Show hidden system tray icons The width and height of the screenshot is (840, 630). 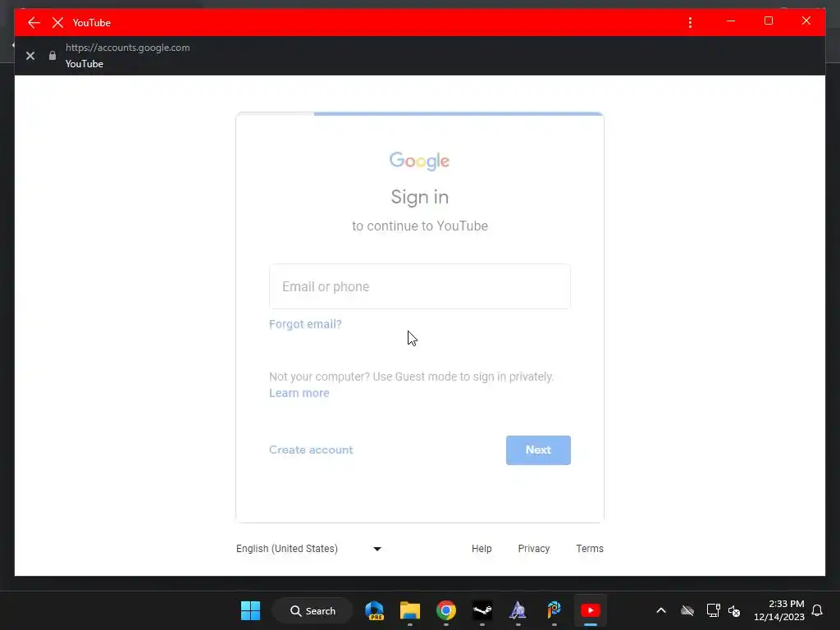click(661, 610)
